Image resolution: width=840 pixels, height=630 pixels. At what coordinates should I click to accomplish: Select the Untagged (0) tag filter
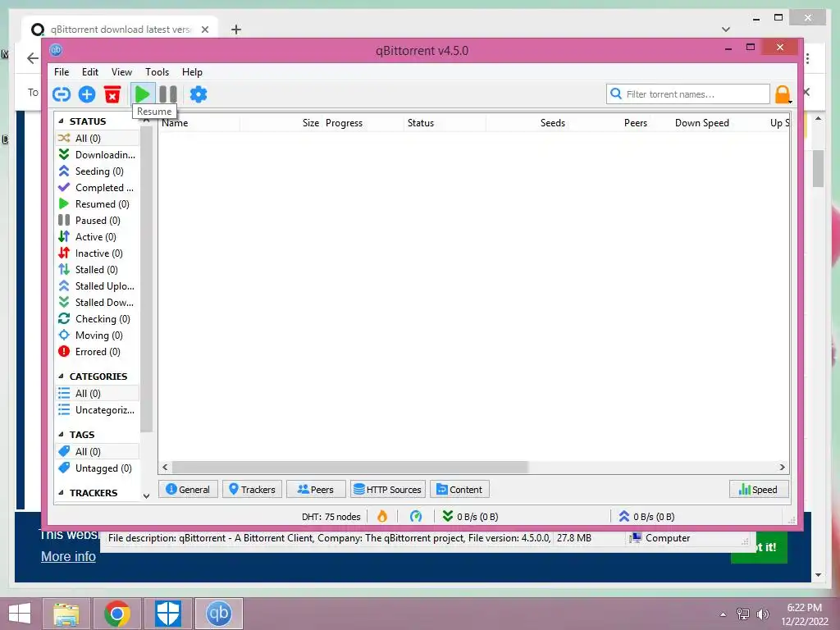(97, 468)
